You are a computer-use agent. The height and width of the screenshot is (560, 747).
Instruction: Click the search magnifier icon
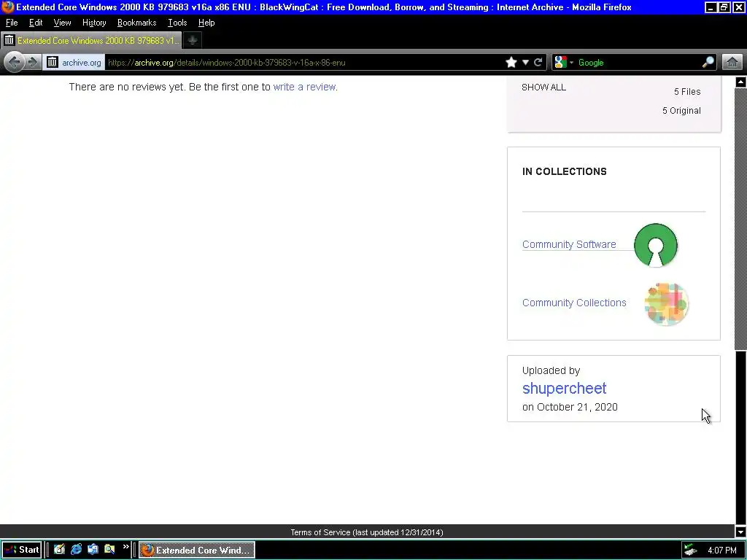(x=708, y=63)
